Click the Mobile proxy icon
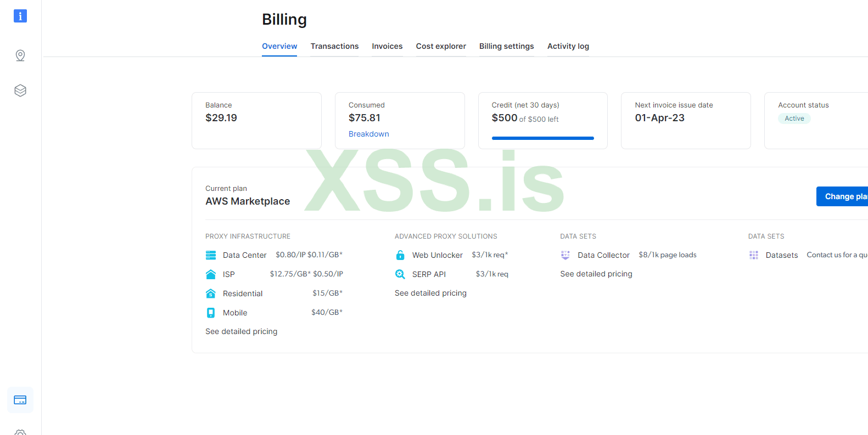Screen dimensions: 868x435 click(211, 313)
